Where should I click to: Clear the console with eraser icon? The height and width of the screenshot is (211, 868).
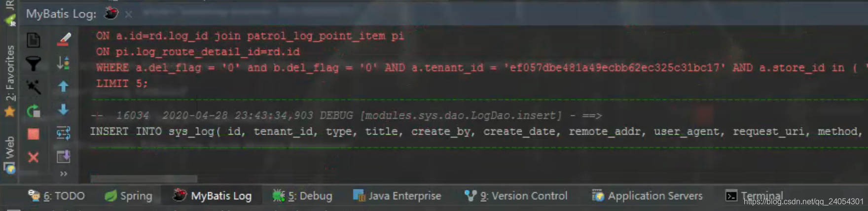[64, 39]
